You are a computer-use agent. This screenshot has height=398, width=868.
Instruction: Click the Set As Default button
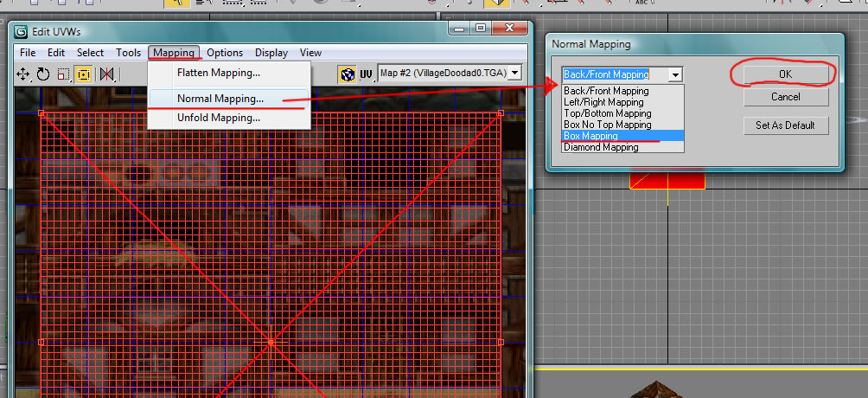[786, 125]
